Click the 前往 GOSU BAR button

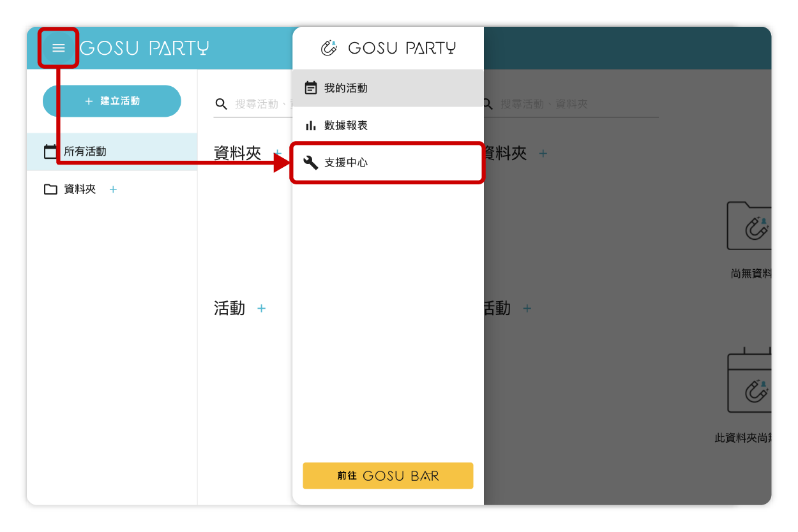388,476
